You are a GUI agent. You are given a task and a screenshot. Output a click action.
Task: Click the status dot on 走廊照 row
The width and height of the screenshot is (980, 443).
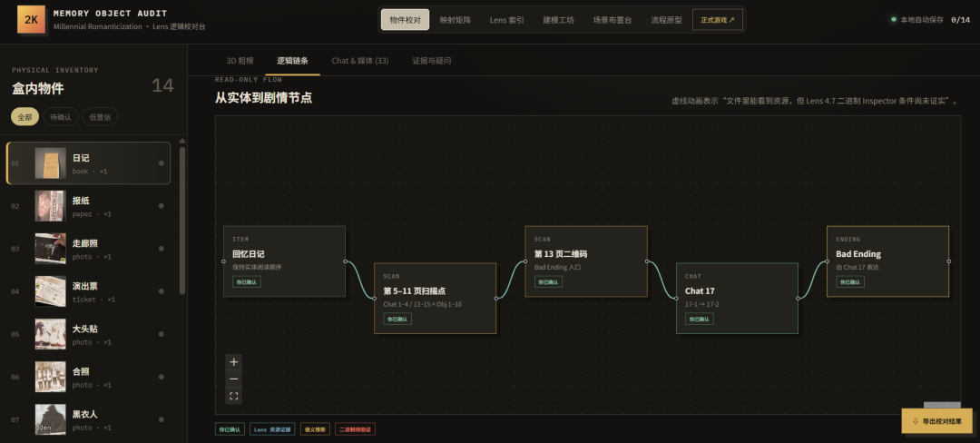click(162, 248)
